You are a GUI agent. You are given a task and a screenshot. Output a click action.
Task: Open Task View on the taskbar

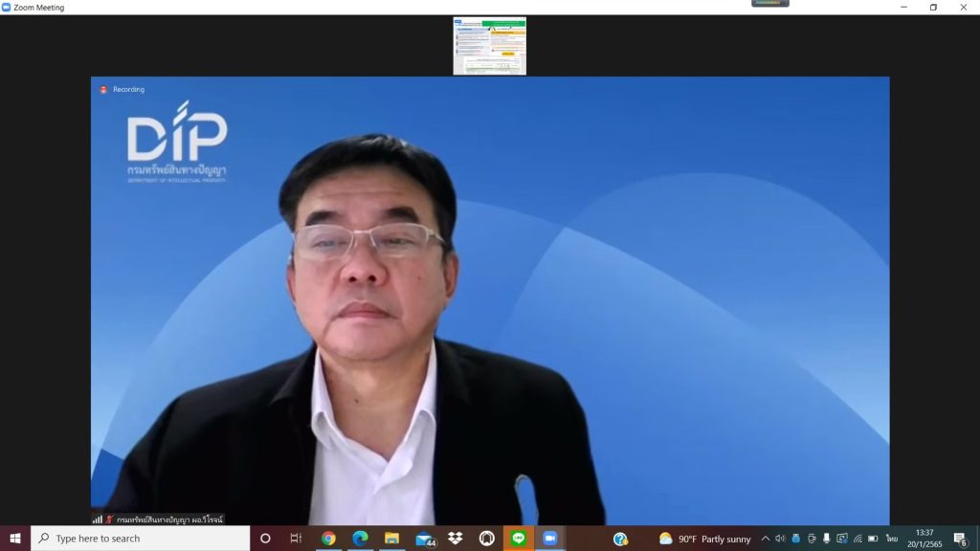coord(296,538)
